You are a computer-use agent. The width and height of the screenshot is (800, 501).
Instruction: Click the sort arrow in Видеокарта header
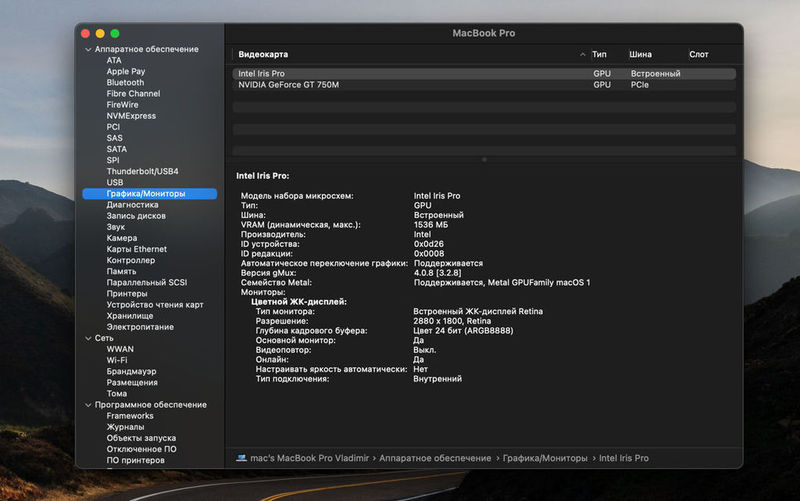[582, 54]
